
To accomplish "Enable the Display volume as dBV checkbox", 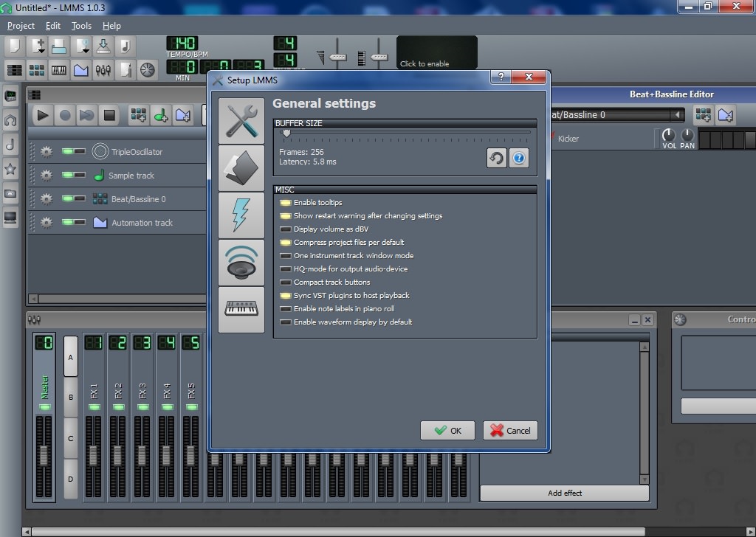I will [x=286, y=229].
